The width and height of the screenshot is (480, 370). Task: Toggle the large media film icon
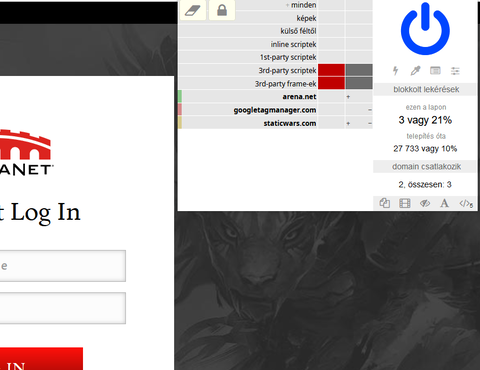(405, 203)
